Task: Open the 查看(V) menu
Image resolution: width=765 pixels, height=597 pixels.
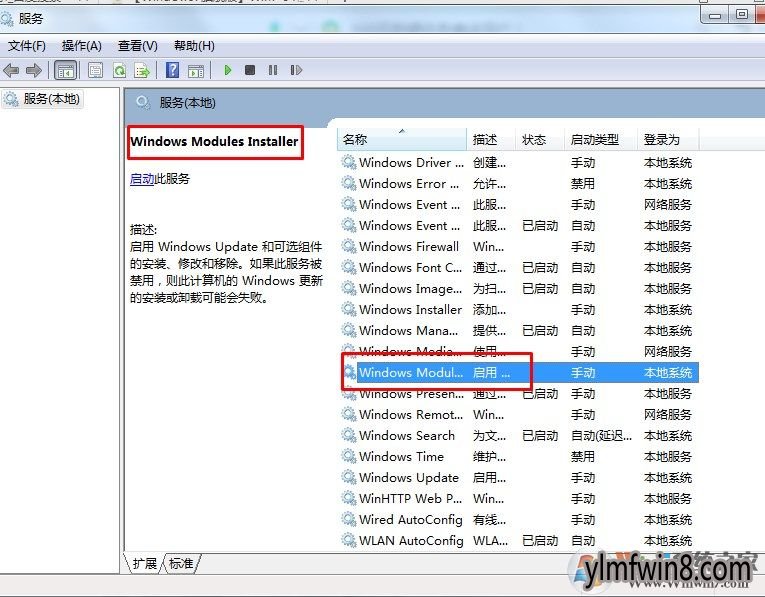Action: pos(138,46)
